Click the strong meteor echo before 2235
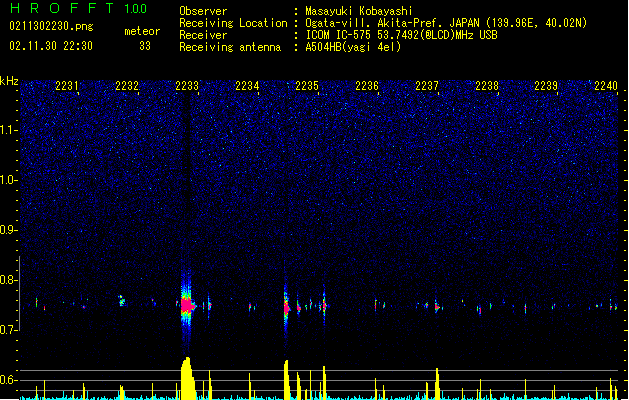Image resolution: width=629 pixels, height=400 pixels. [x=286, y=308]
